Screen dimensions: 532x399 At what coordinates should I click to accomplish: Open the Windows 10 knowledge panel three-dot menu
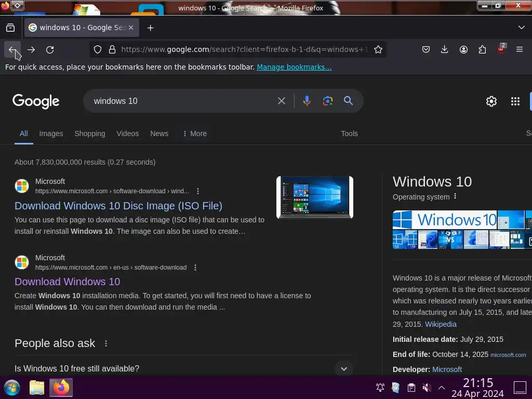[x=455, y=196]
